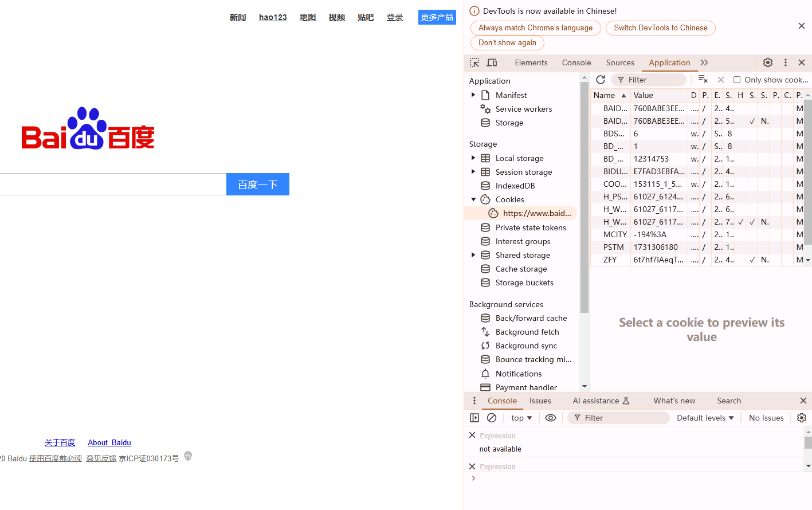Remove first live expression
Image resolution: width=812 pixels, height=510 pixels.
[x=472, y=436]
